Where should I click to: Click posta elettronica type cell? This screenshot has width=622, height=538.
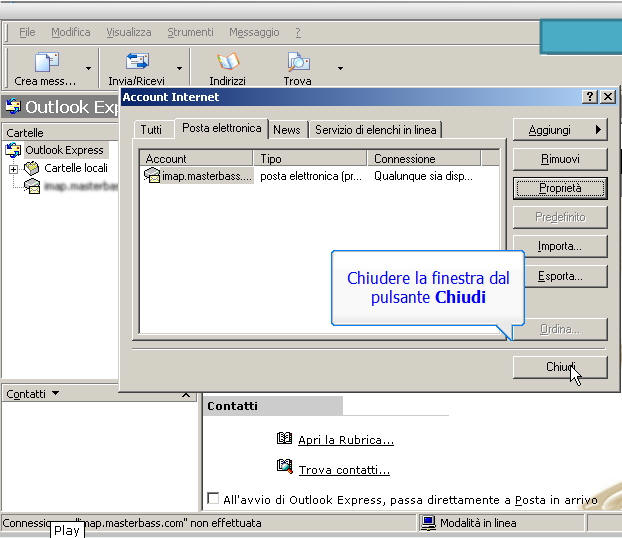point(311,176)
